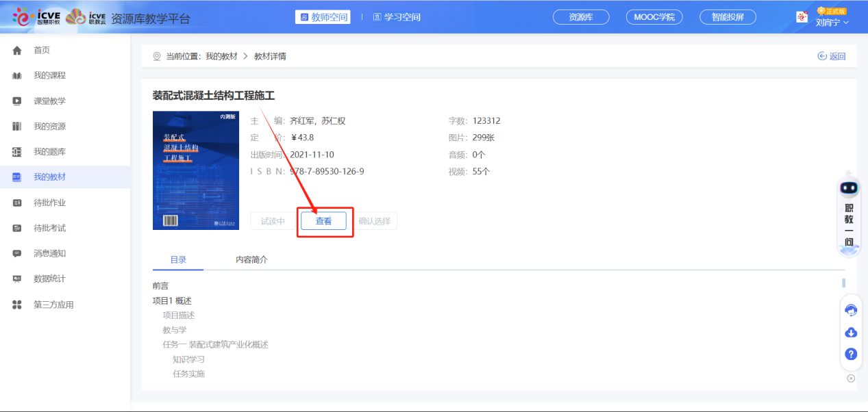Check 待批作业 pending homework
Viewport: 868px width, 412px height.
point(41,202)
